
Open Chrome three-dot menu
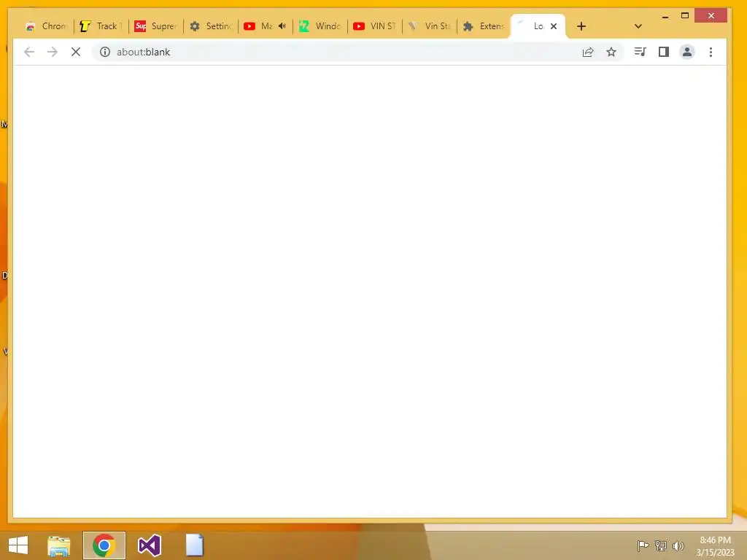[711, 52]
